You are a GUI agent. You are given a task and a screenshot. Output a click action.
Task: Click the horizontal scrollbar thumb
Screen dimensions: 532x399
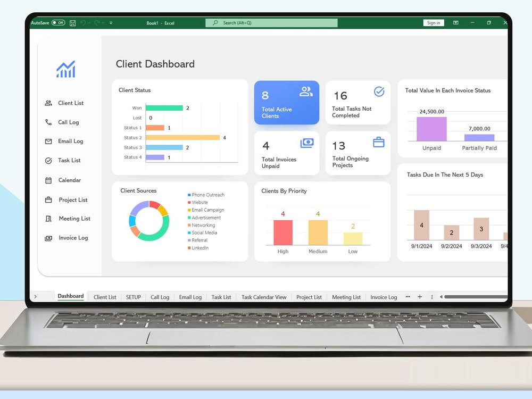[476, 297]
